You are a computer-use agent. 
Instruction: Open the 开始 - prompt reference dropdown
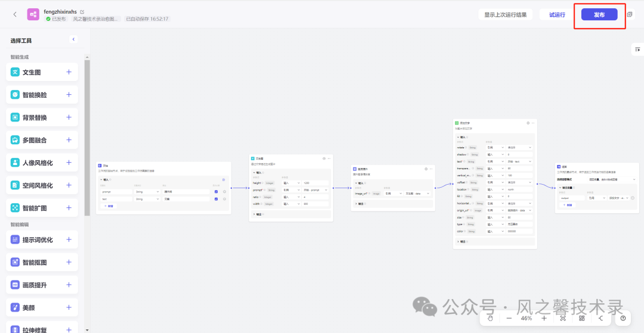pos(315,190)
